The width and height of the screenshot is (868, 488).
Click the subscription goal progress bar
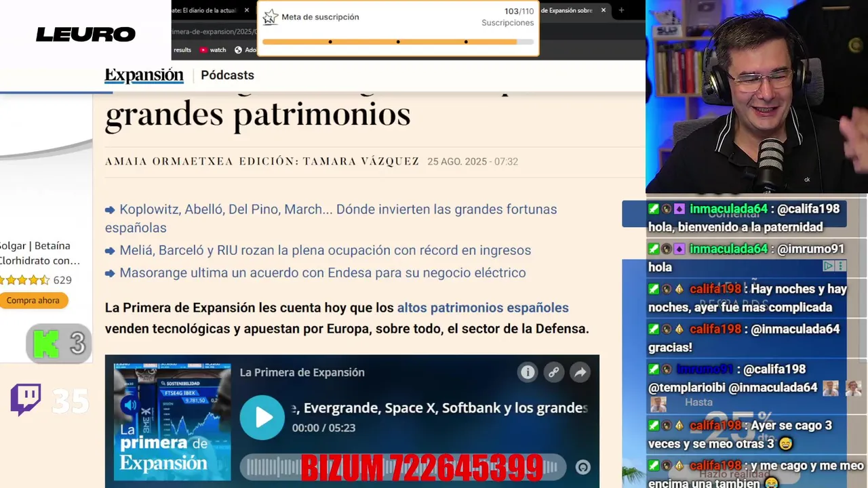(x=398, y=41)
